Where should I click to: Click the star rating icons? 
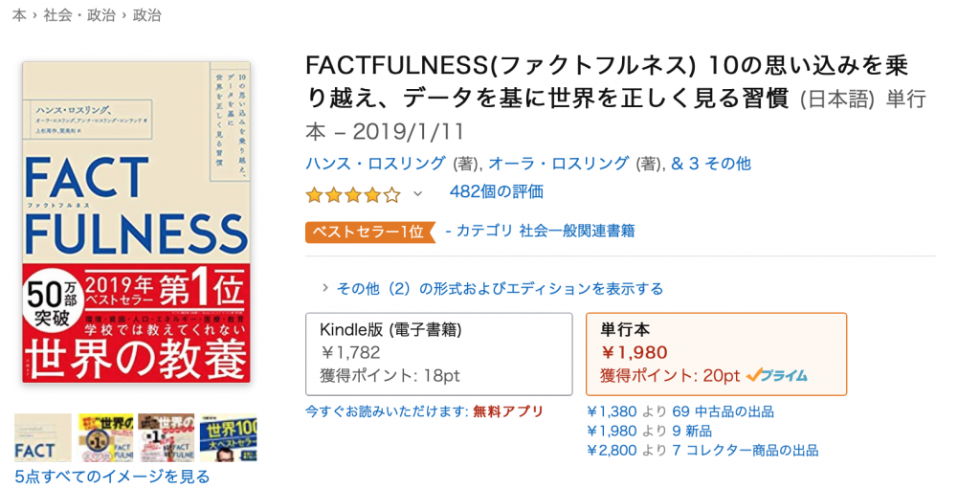coord(352,194)
